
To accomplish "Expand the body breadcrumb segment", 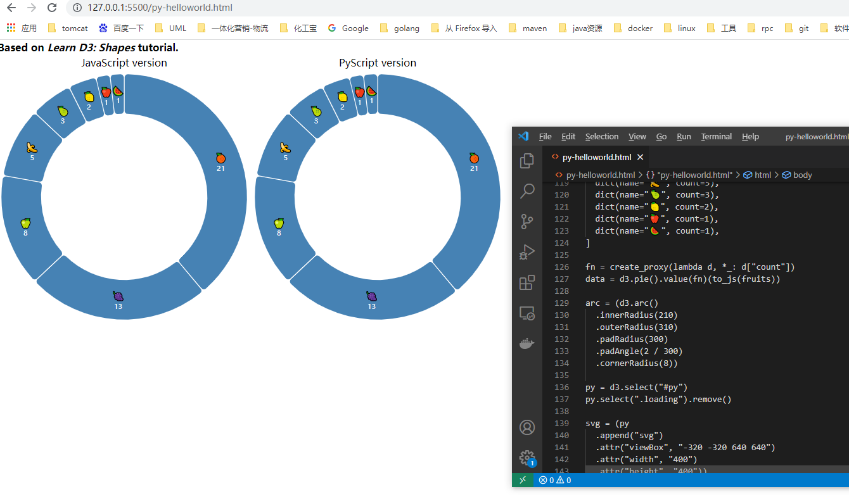I will tap(797, 175).
